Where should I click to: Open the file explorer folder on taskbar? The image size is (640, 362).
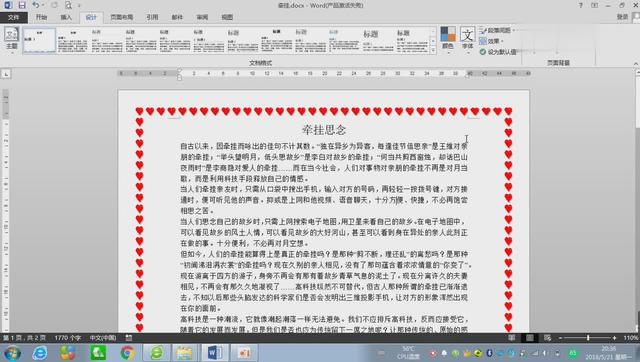click(184, 353)
